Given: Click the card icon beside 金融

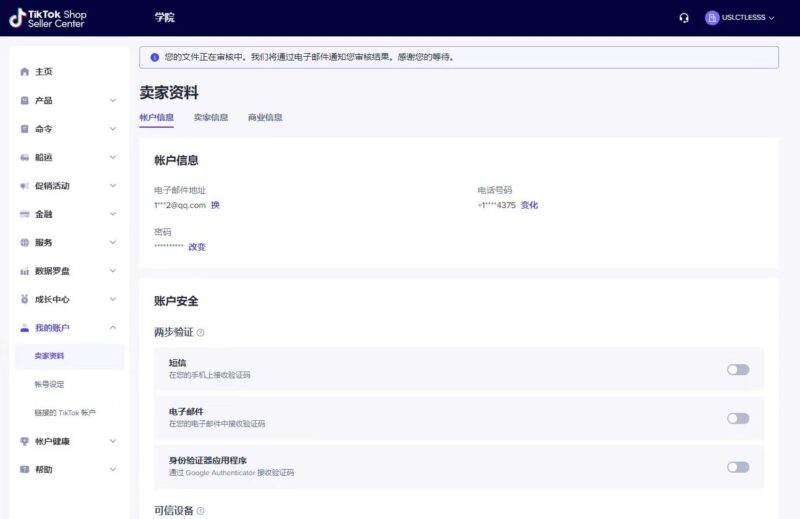Looking at the screenshot, I should (24, 214).
